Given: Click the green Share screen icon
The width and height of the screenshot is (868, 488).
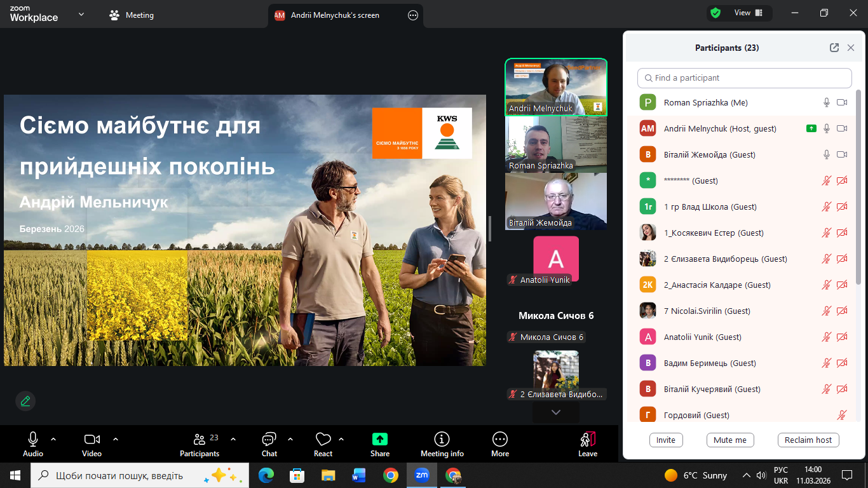Looking at the screenshot, I should (380, 439).
